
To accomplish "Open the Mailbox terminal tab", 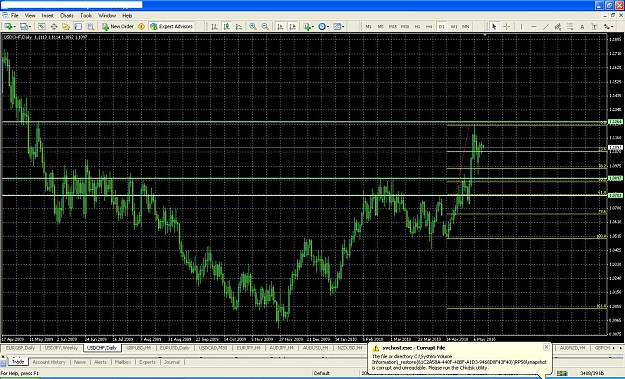I will pos(123,362).
